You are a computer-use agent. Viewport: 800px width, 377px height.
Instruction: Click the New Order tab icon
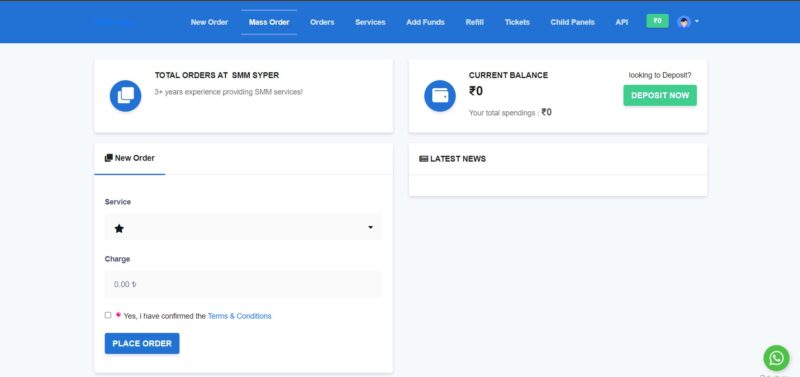(x=108, y=158)
